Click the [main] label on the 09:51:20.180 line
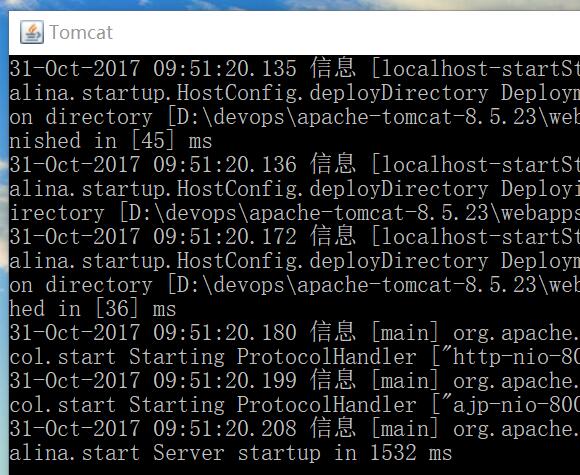The image size is (580, 475). coord(405,333)
